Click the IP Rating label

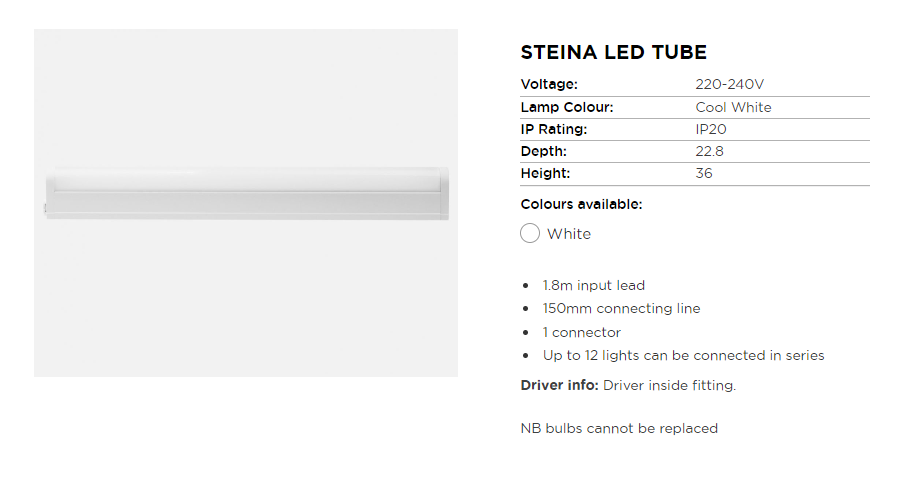coord(553,129)
